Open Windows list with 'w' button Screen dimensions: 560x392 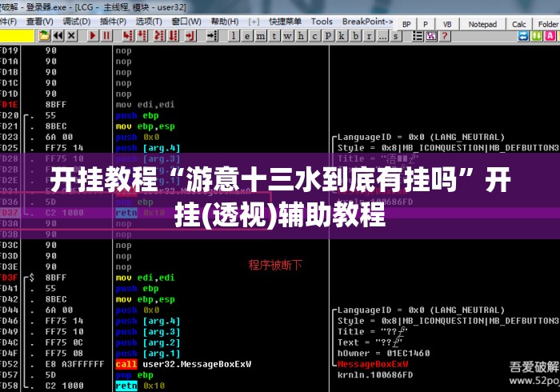[287, 36]
